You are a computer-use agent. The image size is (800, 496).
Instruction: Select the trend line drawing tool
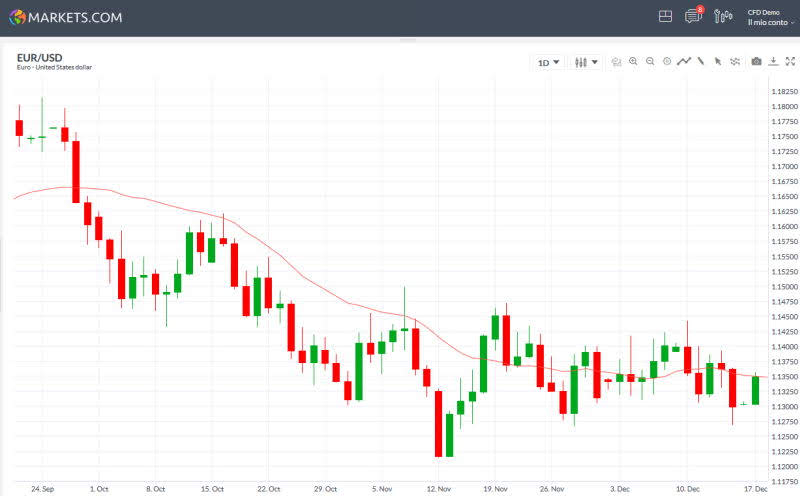(701, 62)
